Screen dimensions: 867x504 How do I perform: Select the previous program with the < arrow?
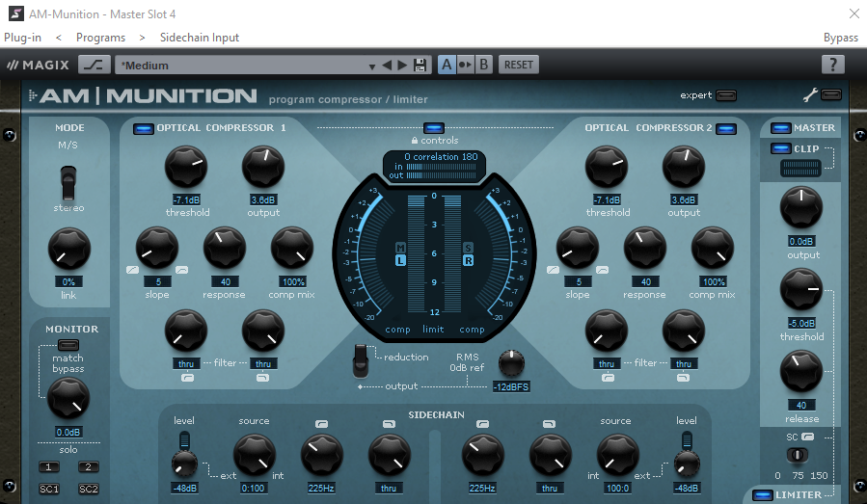pyautogui.click(x=59, y=38)
